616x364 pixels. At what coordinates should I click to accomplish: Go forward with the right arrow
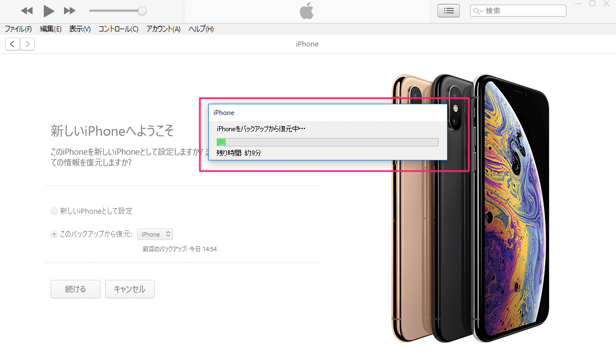point(28,44)
